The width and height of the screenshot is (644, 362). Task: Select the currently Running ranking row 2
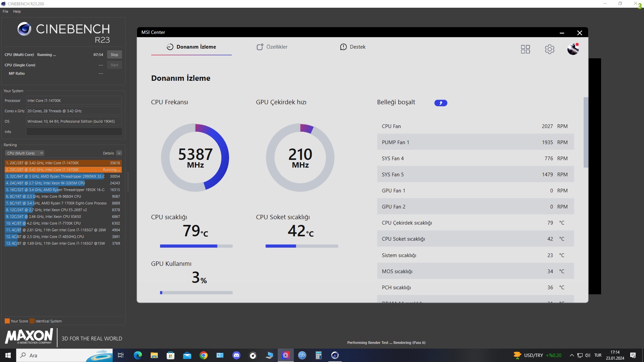[x=63, y=170]
